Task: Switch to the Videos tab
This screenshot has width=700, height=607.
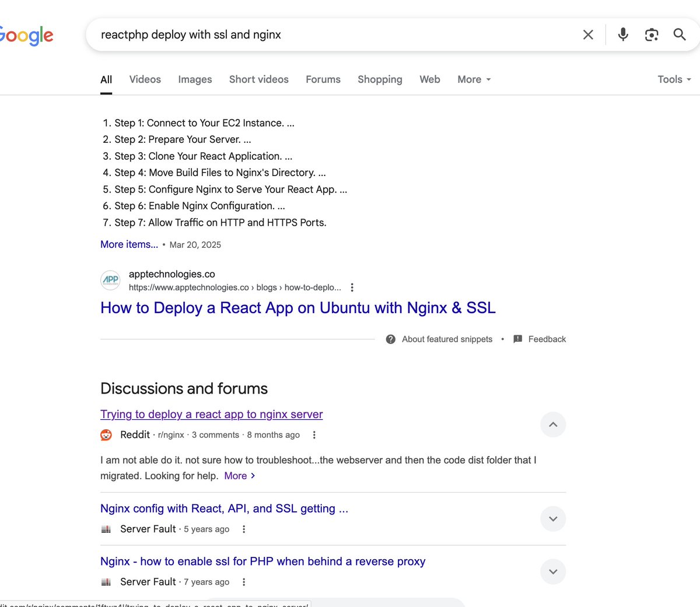Action: (145, 79)
